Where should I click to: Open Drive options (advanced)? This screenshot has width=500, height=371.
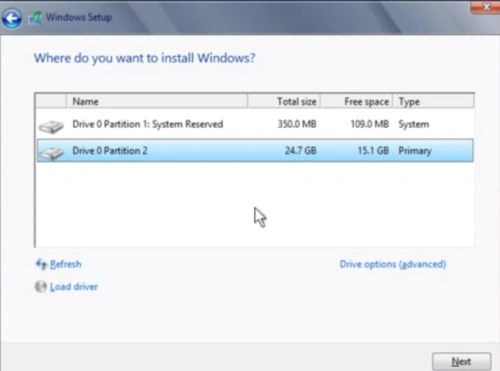click(x=393, y=264)
